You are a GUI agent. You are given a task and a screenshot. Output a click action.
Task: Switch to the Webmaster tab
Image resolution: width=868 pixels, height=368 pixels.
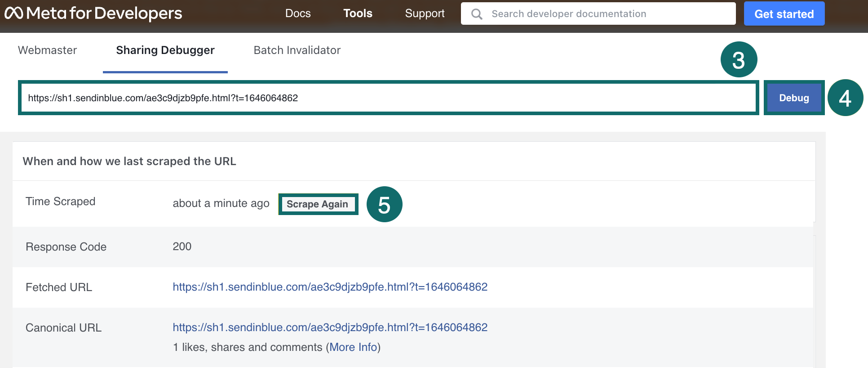(47, 50)
